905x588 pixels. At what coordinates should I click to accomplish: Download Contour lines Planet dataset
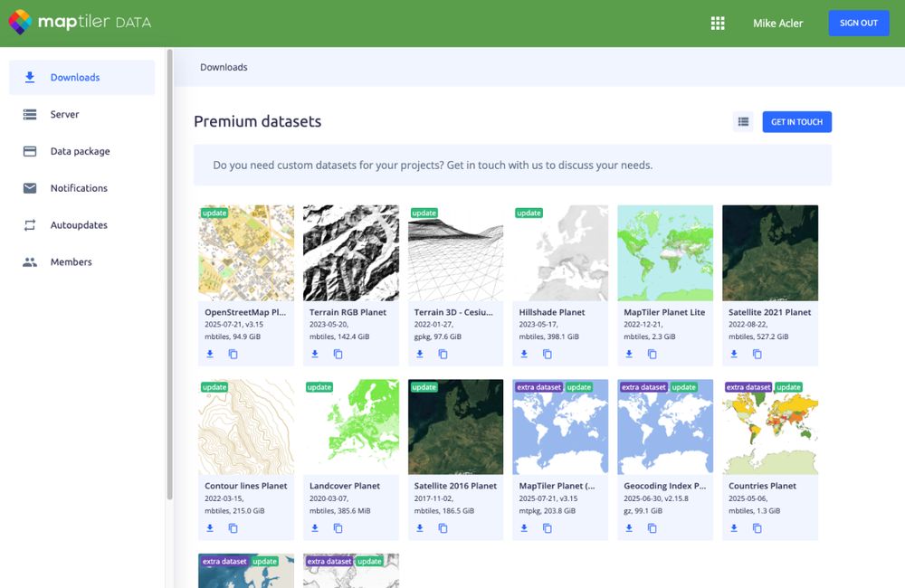click(x=210, y=528)
